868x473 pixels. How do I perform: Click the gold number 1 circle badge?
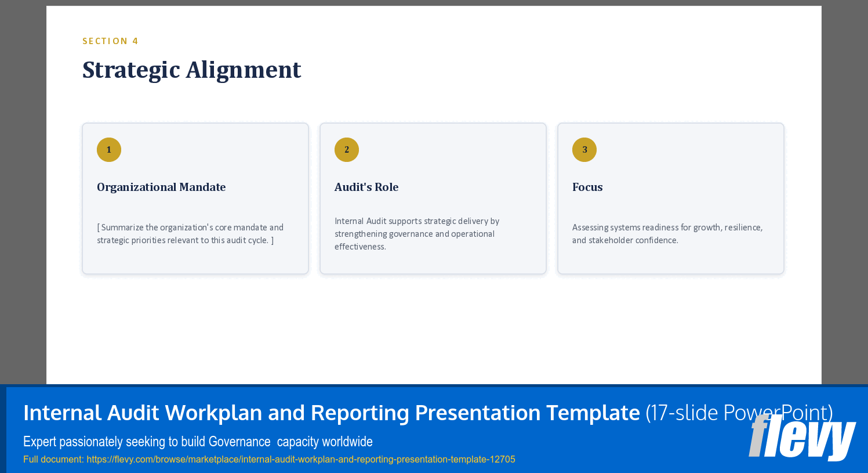[109, 150]
